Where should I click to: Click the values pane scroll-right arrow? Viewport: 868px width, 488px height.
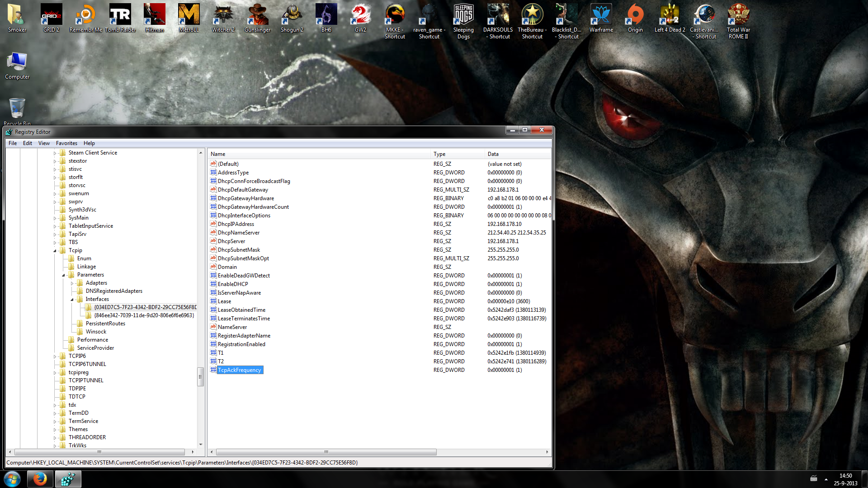pyautogui.click(x=547, y=452)
